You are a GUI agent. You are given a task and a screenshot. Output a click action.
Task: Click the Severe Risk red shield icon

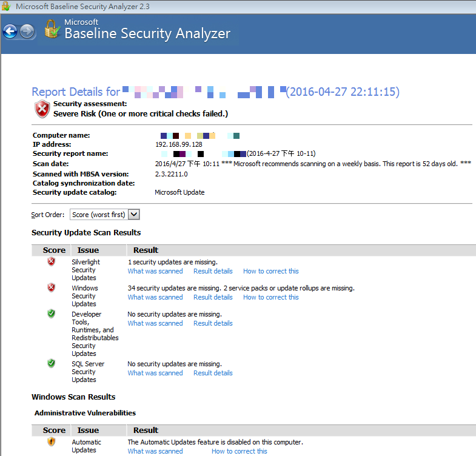[42, 109]
